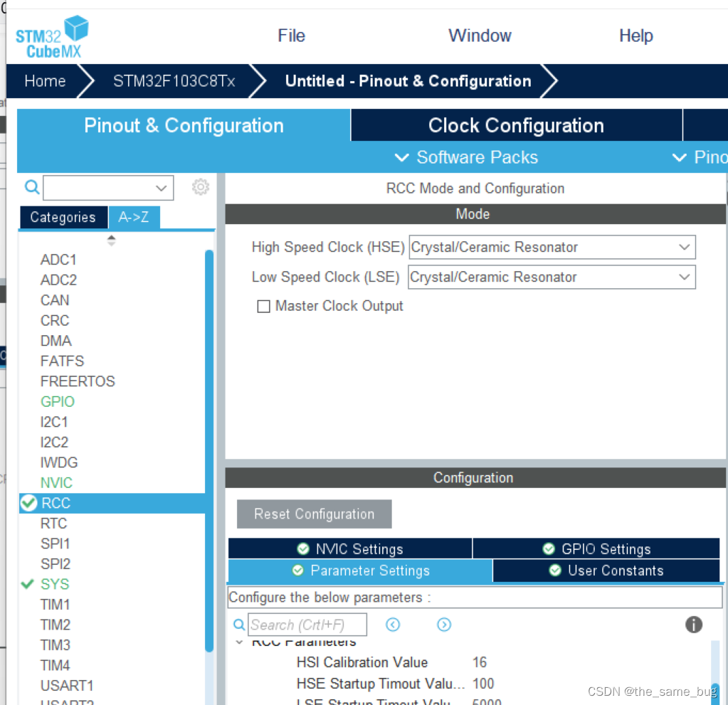This screenshot has width=728, height=705.
Task: Open the Low Speed Clock (LSE) dropdown
Action: tap(552, 277)
